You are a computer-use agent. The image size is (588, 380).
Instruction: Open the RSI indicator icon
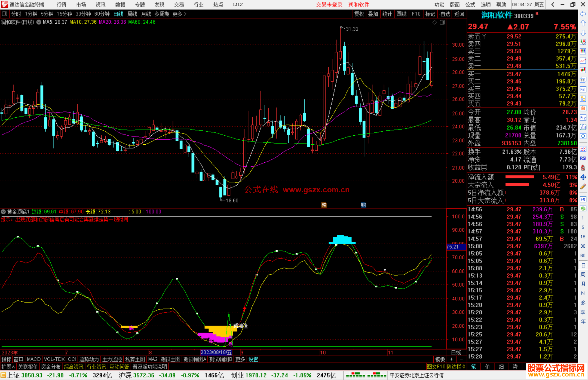[583, 158]
